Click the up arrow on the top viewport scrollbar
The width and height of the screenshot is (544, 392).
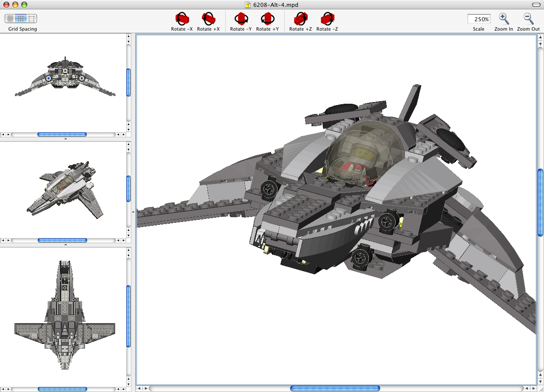(x=128, y=37)
